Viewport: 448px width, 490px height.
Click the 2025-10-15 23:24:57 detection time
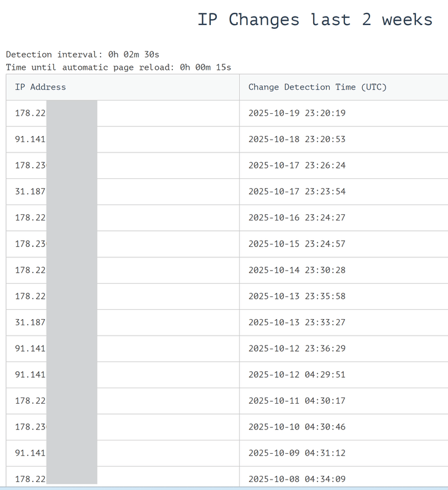[297, 244]
